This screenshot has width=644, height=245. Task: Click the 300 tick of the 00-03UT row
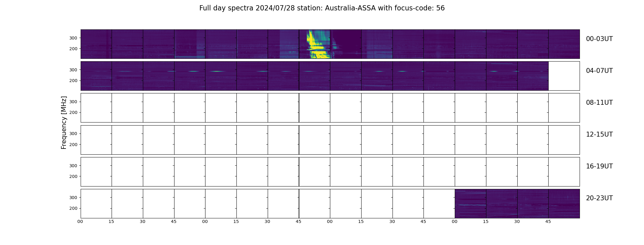[x=73, y=38]
